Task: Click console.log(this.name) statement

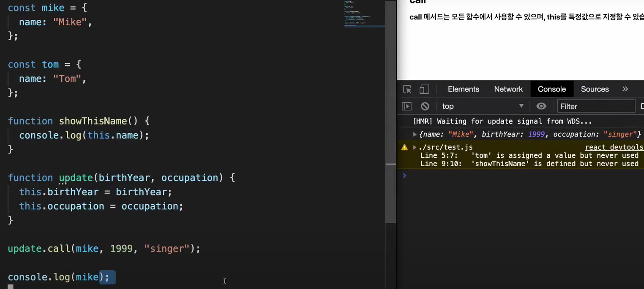Action: coord(84,135)
